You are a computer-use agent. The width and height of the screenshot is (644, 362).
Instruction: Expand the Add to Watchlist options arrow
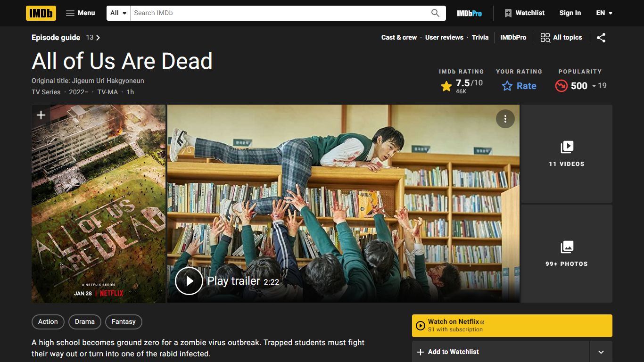(601, 352)
